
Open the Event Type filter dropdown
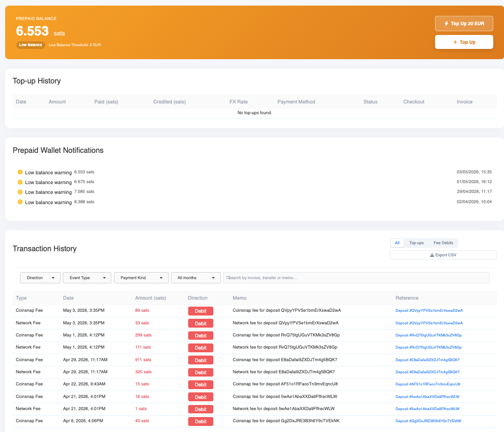click(x=87, y=278)
